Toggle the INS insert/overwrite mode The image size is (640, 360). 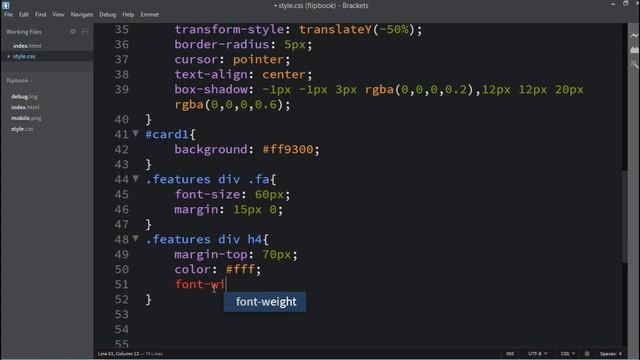tap(510, 353)
